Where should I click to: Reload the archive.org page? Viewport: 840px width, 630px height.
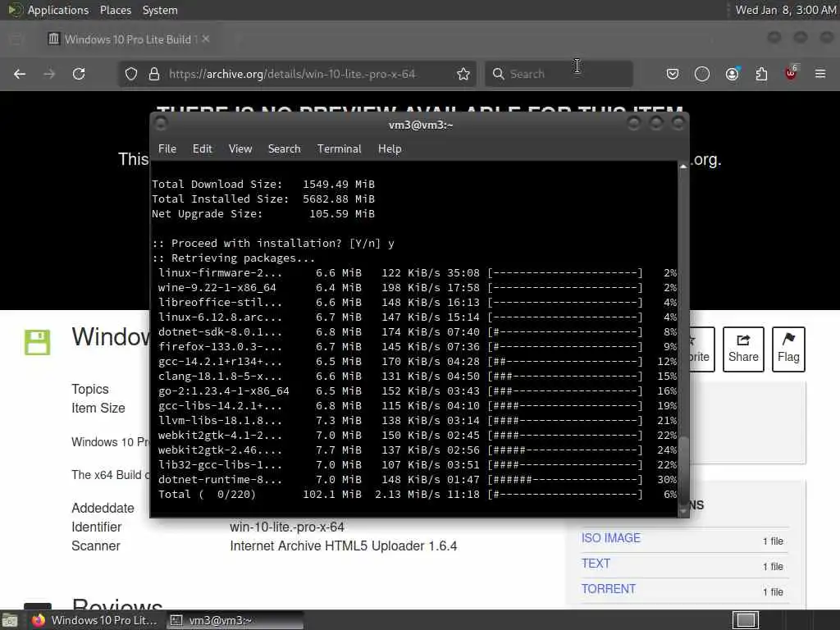point(79,74)
